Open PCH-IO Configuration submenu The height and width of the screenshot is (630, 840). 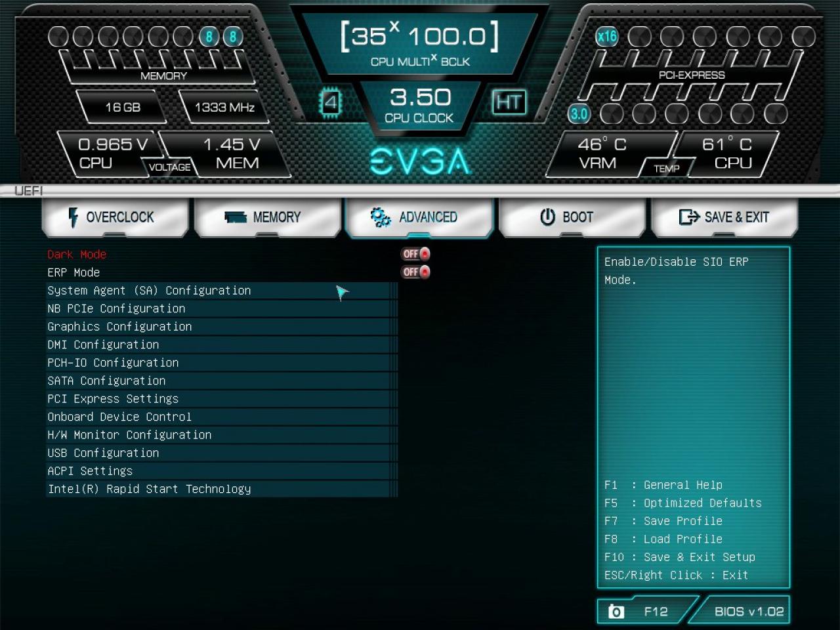[222, 363]
